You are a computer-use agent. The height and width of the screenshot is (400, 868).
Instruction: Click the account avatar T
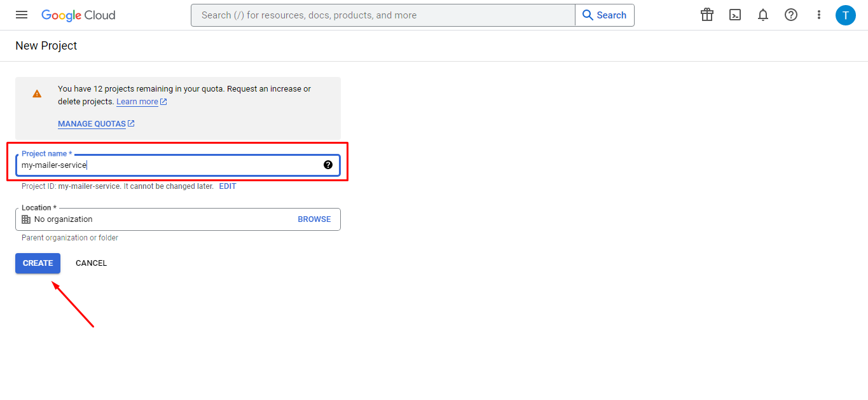pyautogui.click(x=846, y=15)
